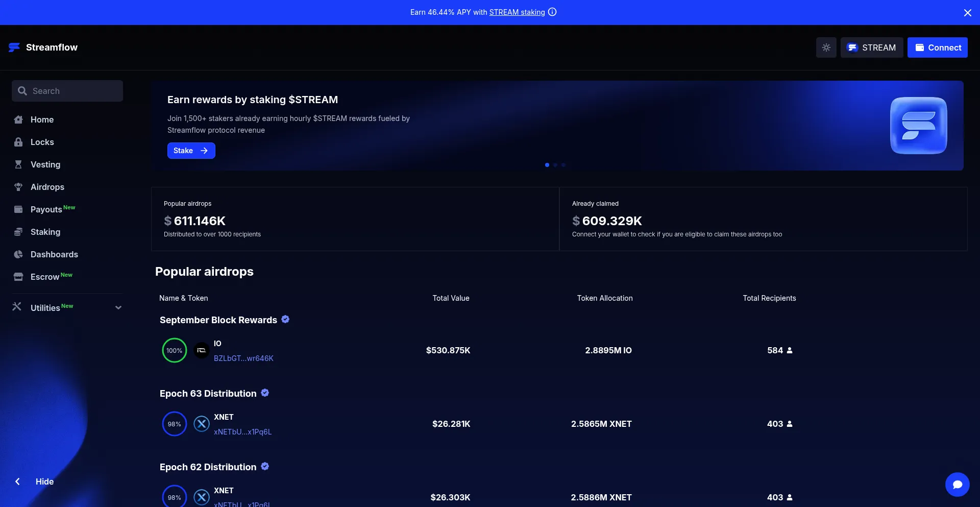
Task: Click the 2.8895M IO allocation
Action: click(x=608, y=350)
